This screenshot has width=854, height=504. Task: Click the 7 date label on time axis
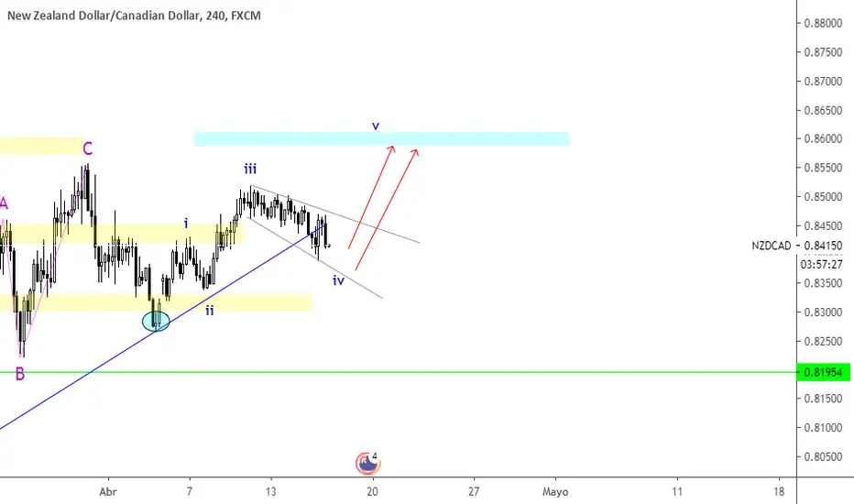coord(190,491)
